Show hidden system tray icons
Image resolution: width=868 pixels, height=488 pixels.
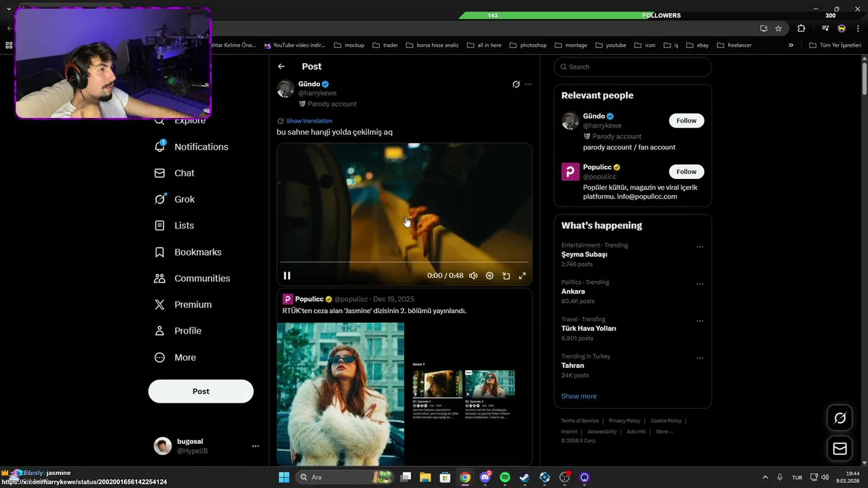pyautogui.click(x=766, y=477)
